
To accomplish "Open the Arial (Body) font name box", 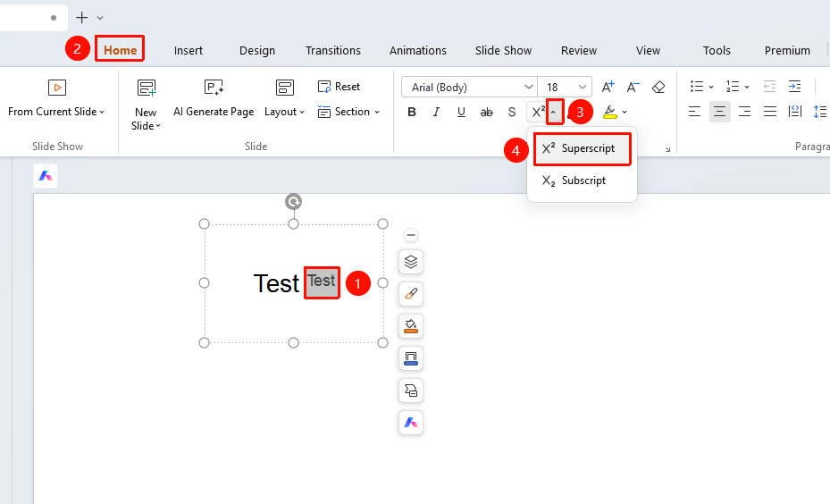I will coord(469,87).
